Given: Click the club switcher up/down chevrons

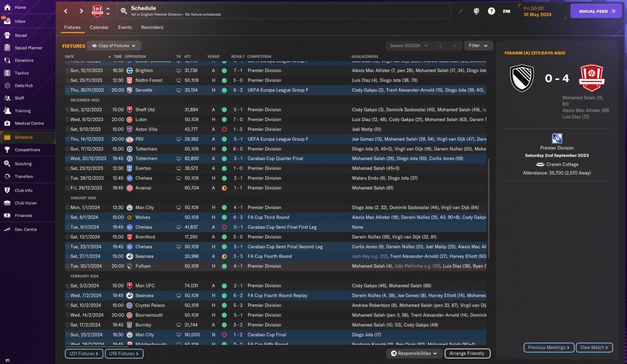Looking at the screenshot, I should tap(108, 11).
